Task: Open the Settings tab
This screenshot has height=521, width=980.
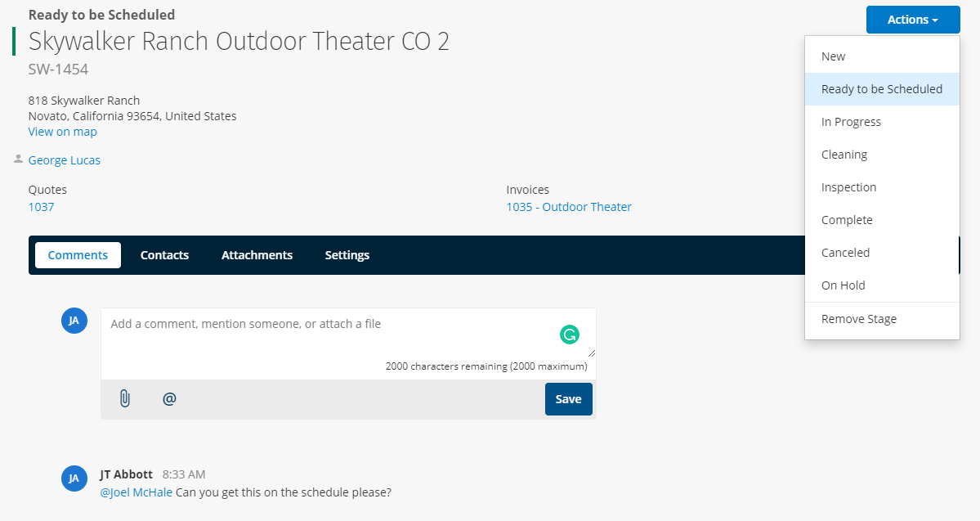Action: pyautogui.click(x=347, y=255)
